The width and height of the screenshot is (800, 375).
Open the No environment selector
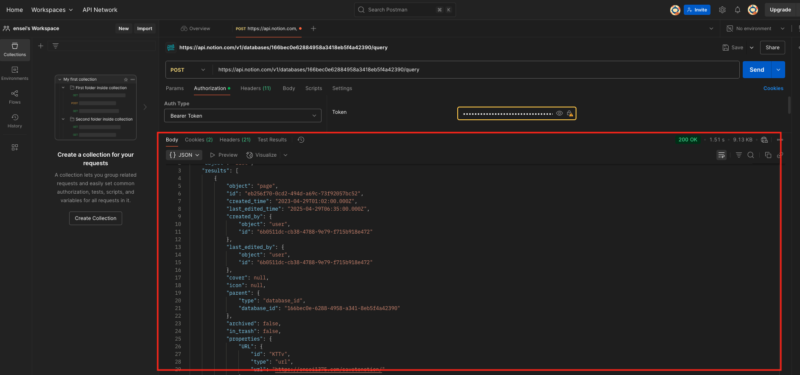point(757,29)
